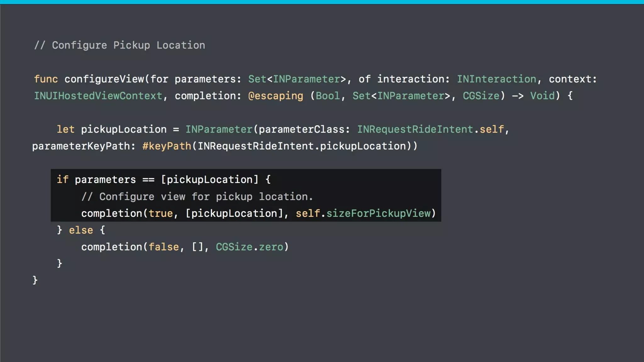Click the 'if' keyword in highlighted block
This screenshot has height=362, width=644.
click(x=62, y=180)
